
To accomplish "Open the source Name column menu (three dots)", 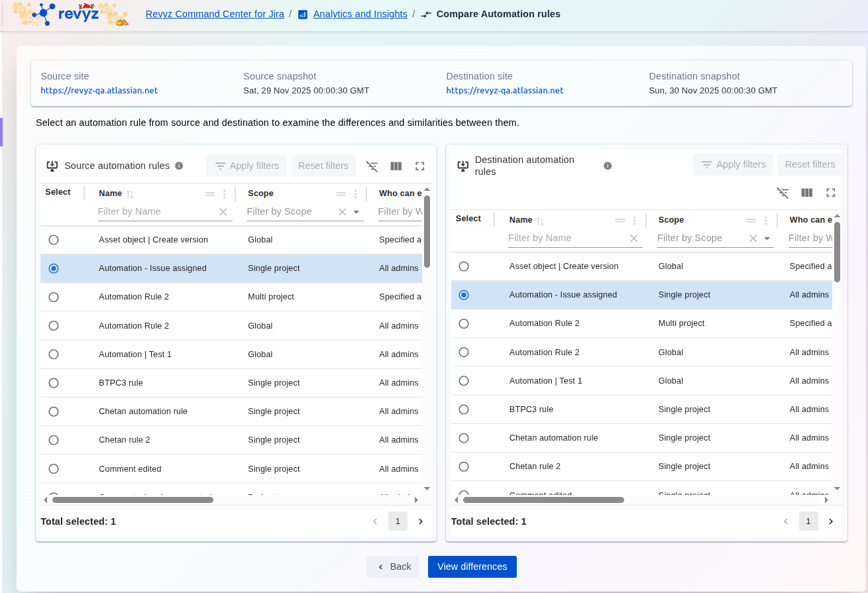I will (224, 194).
